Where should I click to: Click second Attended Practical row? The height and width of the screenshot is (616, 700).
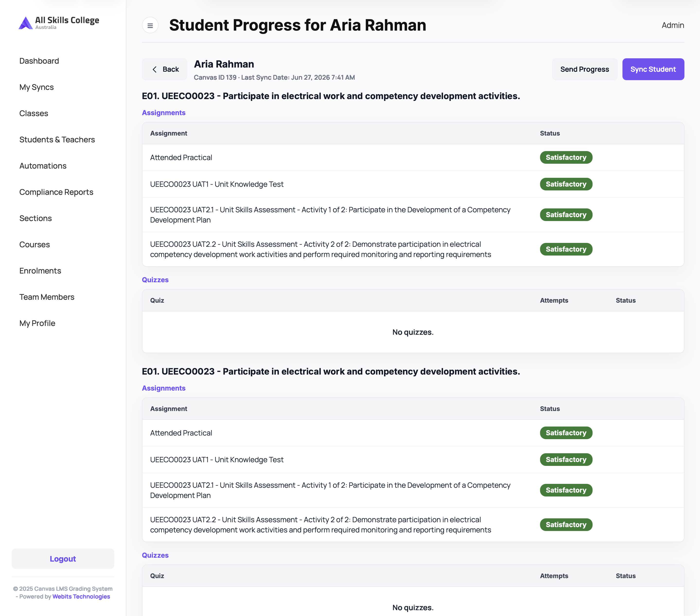413,433
